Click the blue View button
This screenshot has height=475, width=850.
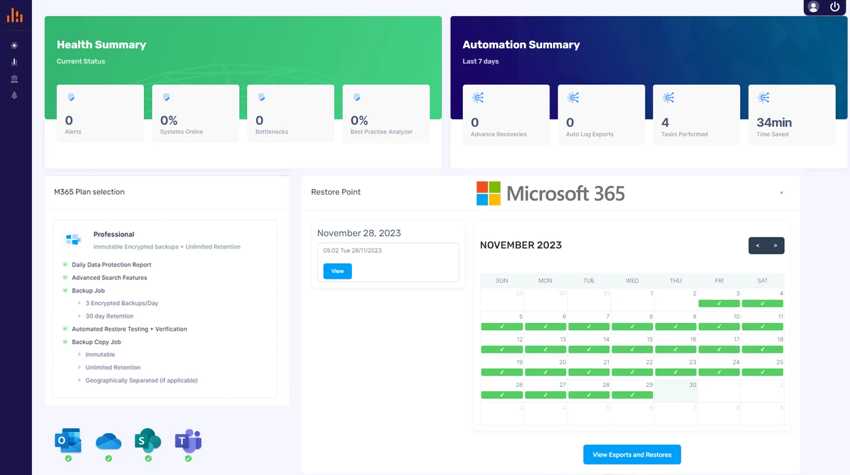[x=337, y=271]
